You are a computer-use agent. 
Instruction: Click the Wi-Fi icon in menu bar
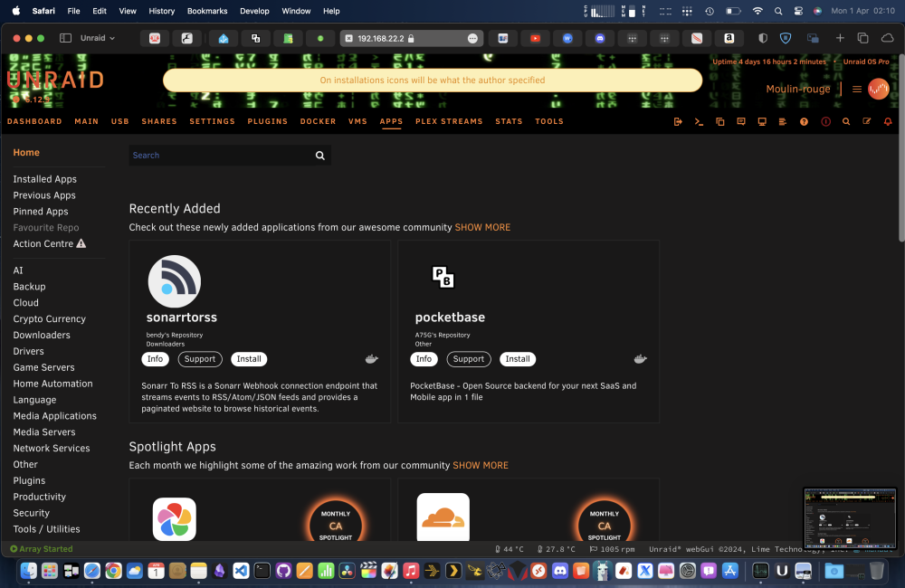[x=757, y=11]
